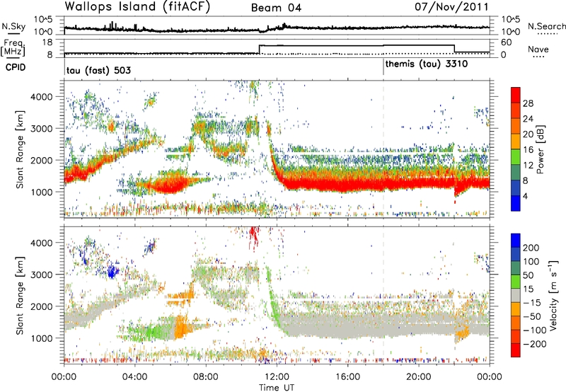Click the 'tau (fast) 503' CPID text
566x392 pixels.
pyautogui.click(x=98, y=70)
